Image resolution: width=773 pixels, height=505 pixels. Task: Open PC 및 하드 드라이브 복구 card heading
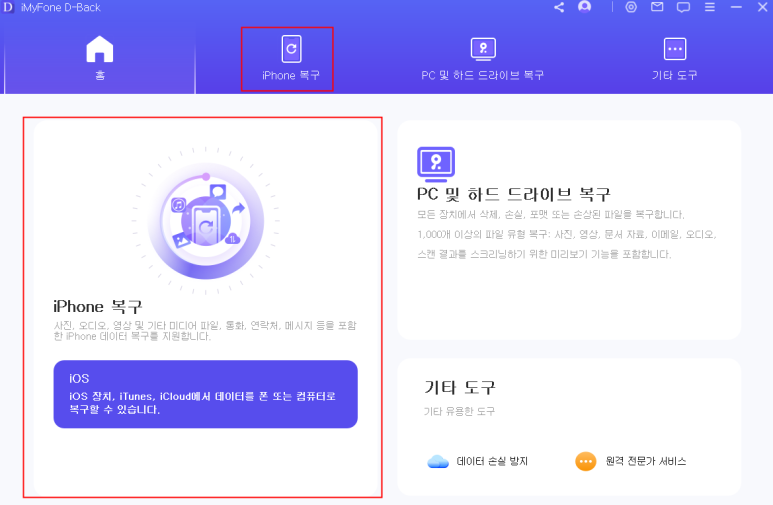[514, 194]
